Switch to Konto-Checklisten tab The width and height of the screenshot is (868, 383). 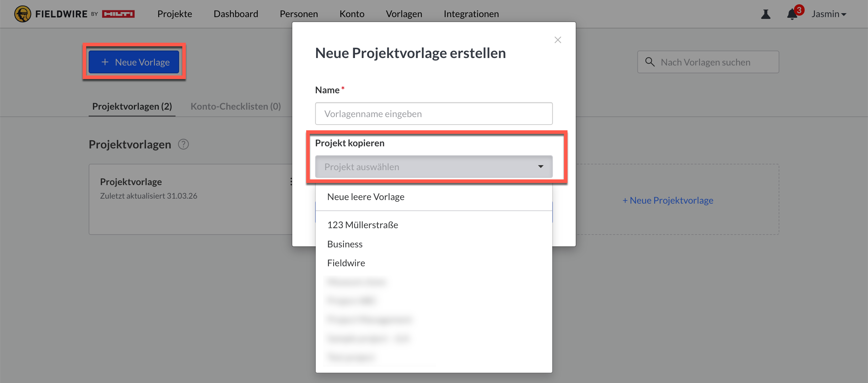[x=235, y=106]
